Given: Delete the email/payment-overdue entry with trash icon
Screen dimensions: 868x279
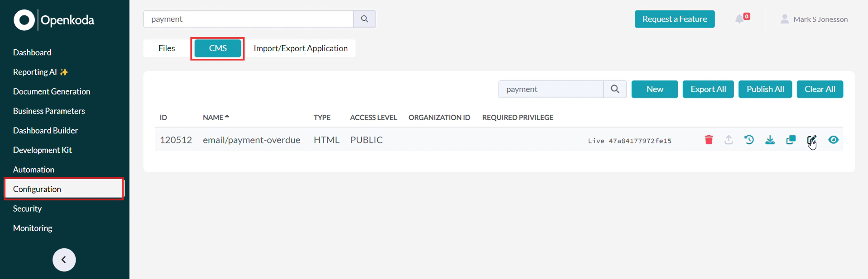Looking at the screenshot, I should click(709, 140).
